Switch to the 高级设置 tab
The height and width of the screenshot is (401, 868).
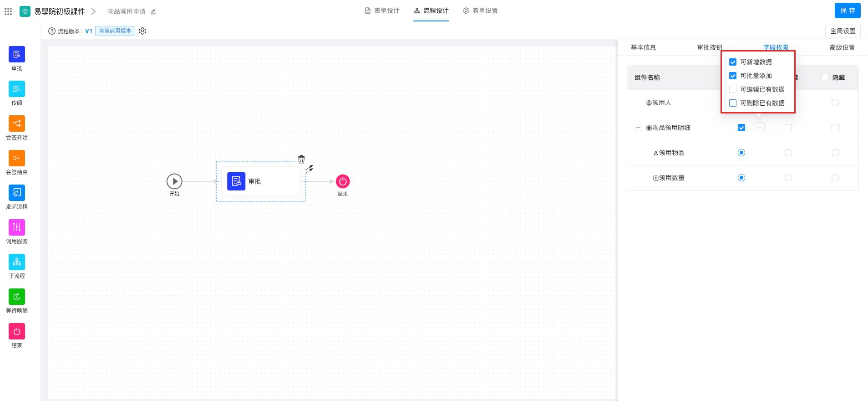pos(842,47)
